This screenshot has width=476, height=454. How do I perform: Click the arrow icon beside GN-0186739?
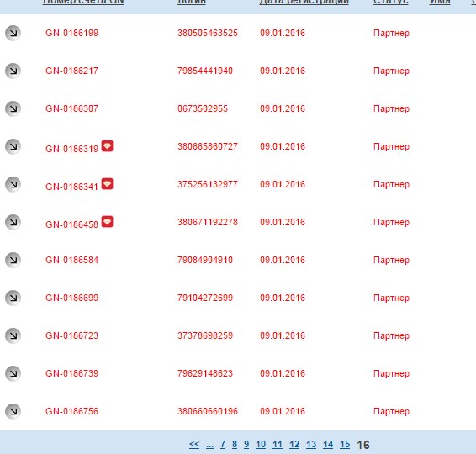[x=13, y=373]
